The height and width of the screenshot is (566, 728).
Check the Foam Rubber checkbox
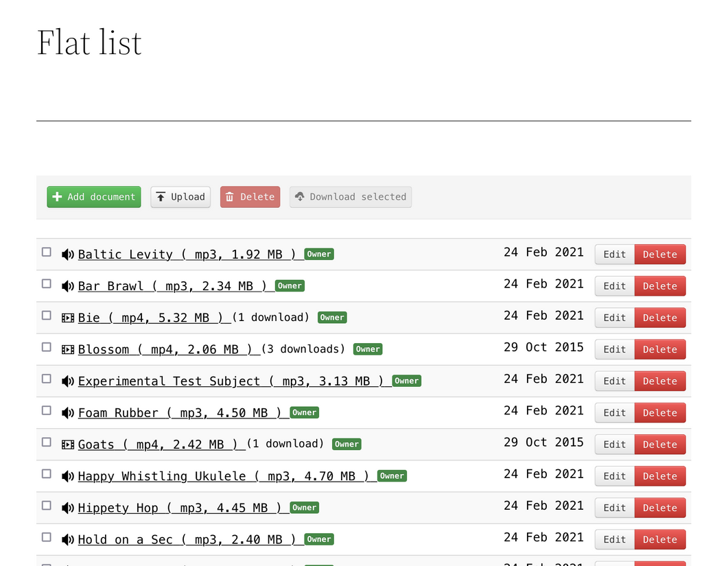[x=47, y=410]
